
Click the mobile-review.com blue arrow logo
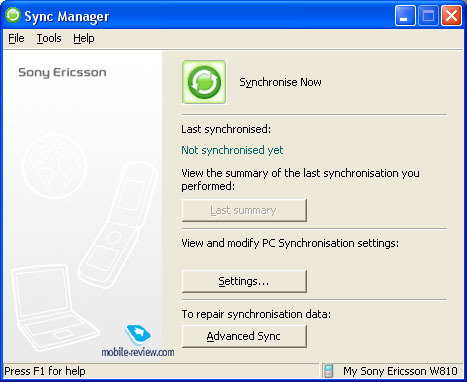tap(138, 334)
